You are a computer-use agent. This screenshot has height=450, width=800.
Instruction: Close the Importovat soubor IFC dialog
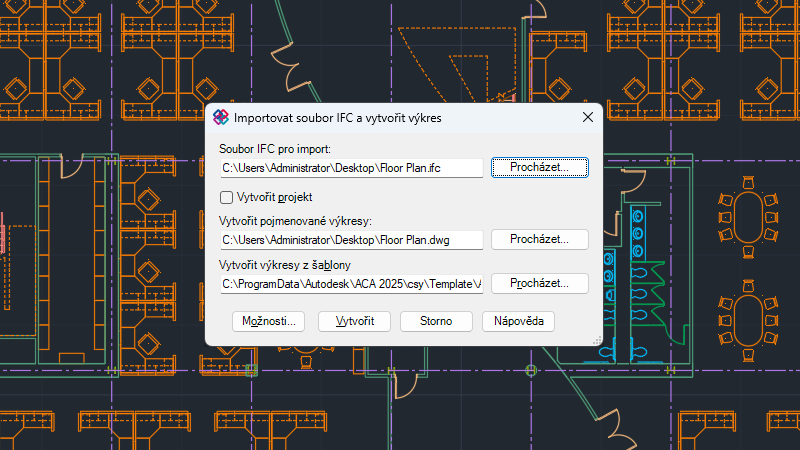point(588,117)
